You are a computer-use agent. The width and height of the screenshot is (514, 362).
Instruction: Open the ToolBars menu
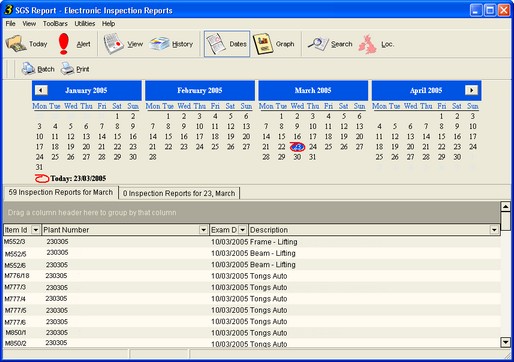[x=55, y=24]
